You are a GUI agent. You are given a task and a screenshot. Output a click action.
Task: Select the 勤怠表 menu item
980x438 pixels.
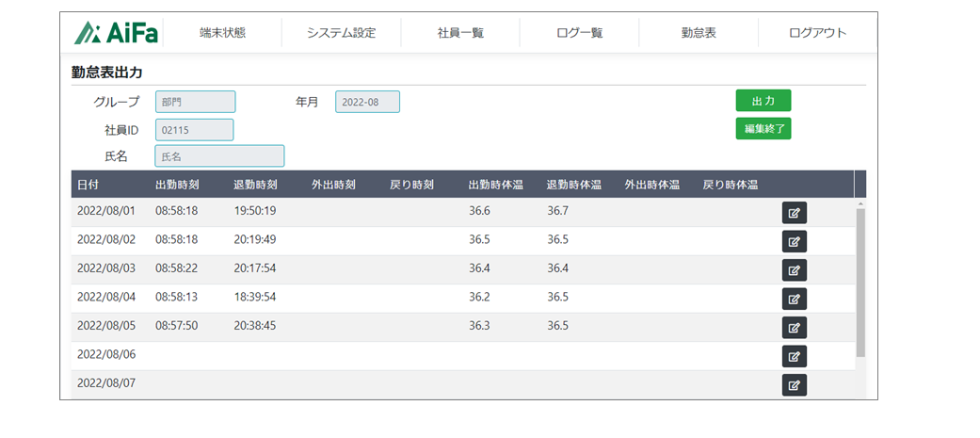699,33
